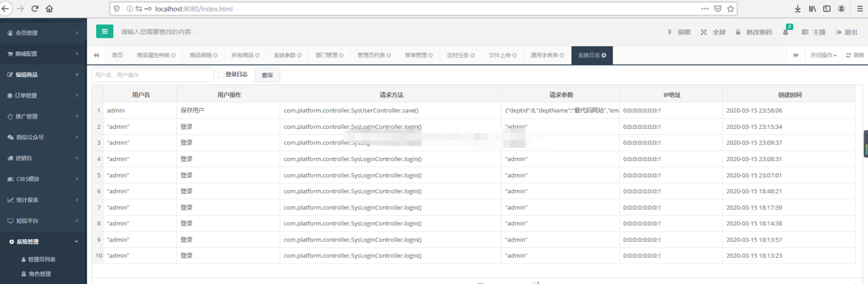Go to browser home via house icon
868x284 pixels.
[49, 8]
